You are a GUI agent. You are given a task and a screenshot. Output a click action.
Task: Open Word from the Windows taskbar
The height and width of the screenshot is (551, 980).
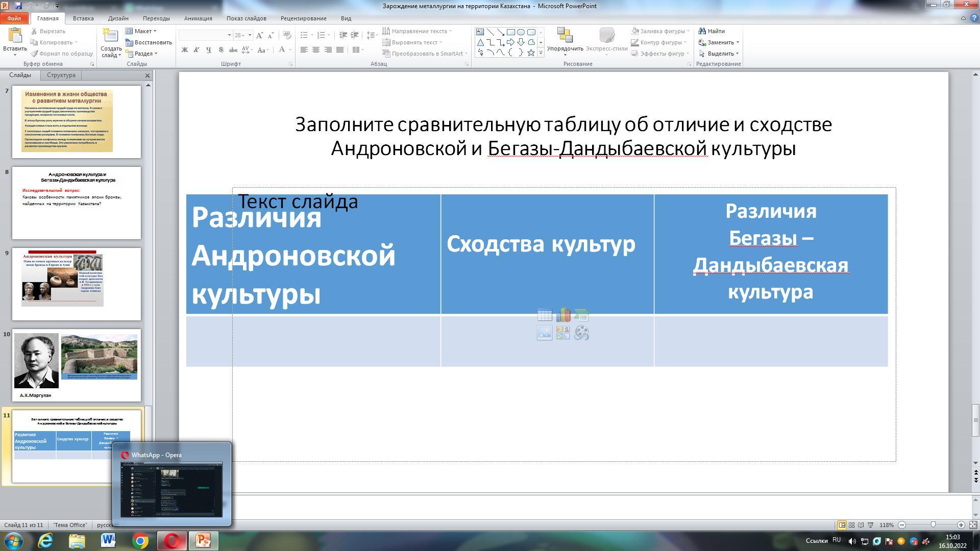[108, 540]
